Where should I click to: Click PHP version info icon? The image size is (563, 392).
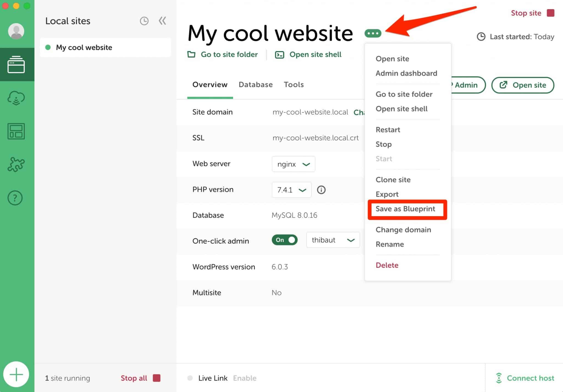tap(321, 190)
